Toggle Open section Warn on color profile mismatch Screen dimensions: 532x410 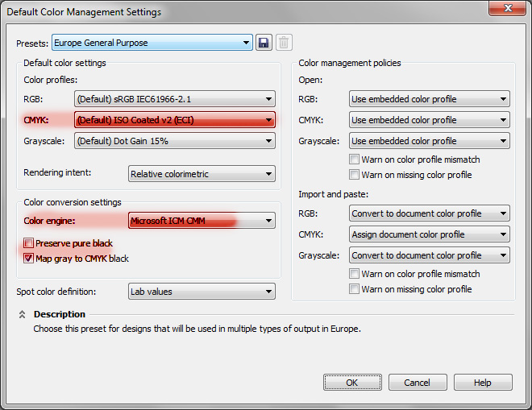click(354, 159)
